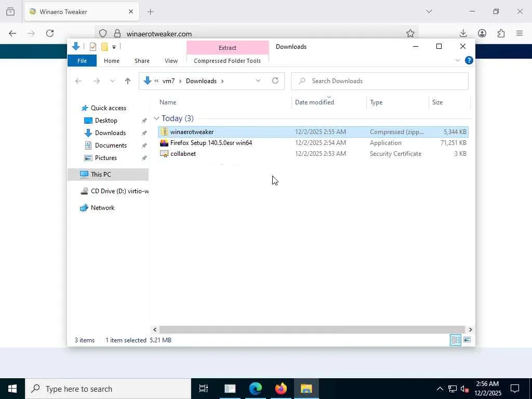This screenshot has height=399, width=532.
Task: Click vm7 in the address breadcrumb
Action: 169,81
